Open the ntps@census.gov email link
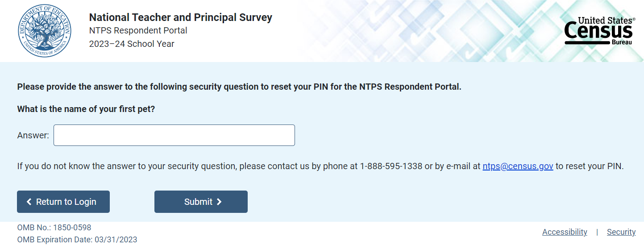The width and height of the screenshot is (644, 245). 518,166
